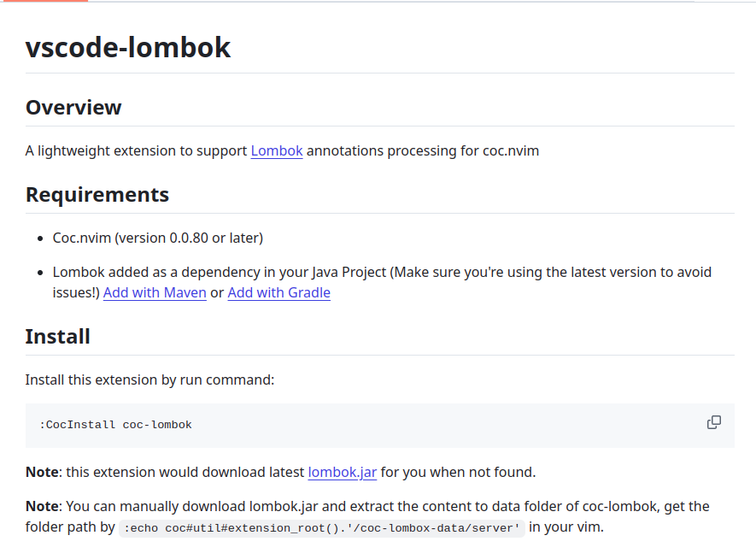Click the Install section heading
756x559 pixels.
(x=57, y=336)
